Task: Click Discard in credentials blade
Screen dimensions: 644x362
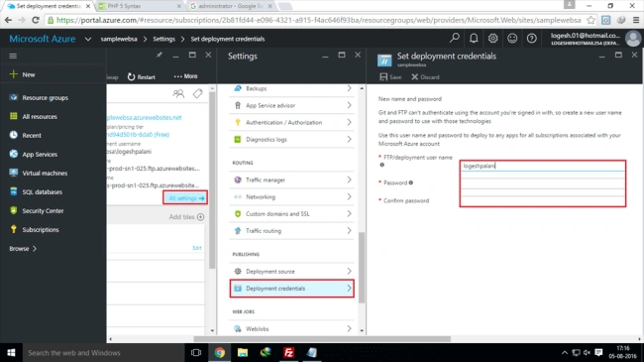Action: [425, 77]
